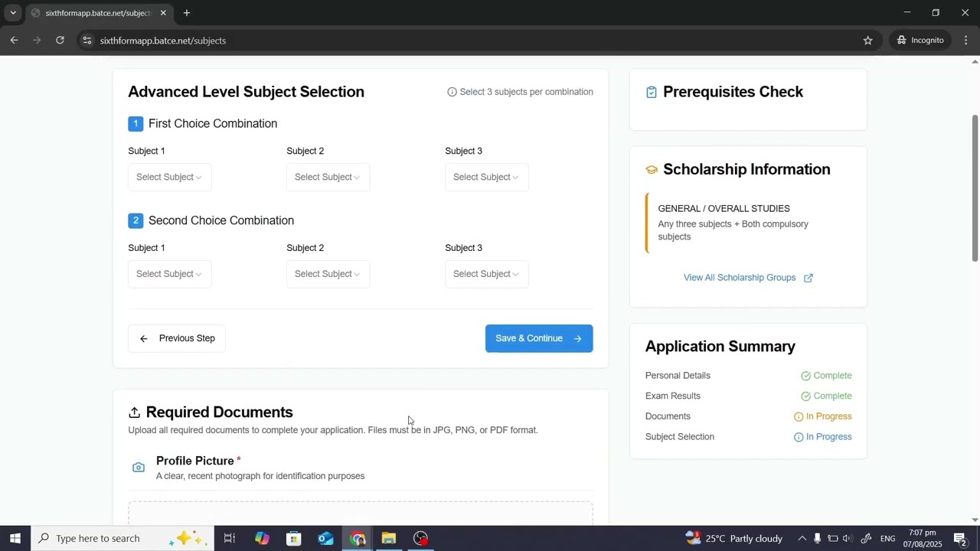Viewport: 980px width, 551px height.
Task: Open First Choice Subject 3 dropdown
Action: coord(486,177)
